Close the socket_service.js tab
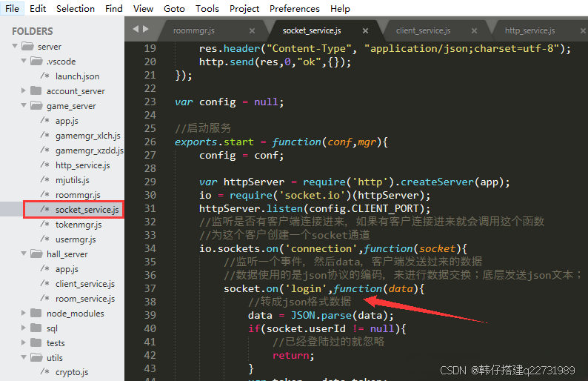The width and height of the screenshot is (588, 381). click(x=365, y=31)
